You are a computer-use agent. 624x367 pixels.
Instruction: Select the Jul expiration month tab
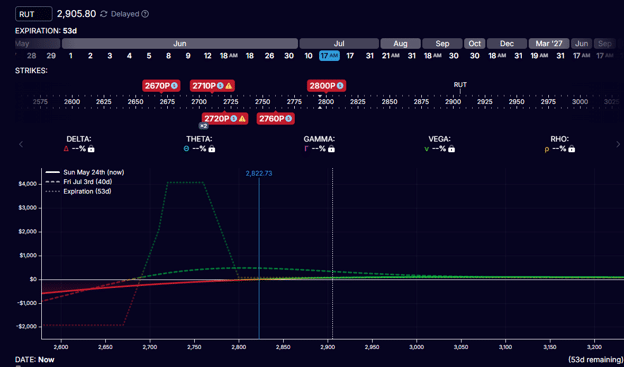point(339,43)
